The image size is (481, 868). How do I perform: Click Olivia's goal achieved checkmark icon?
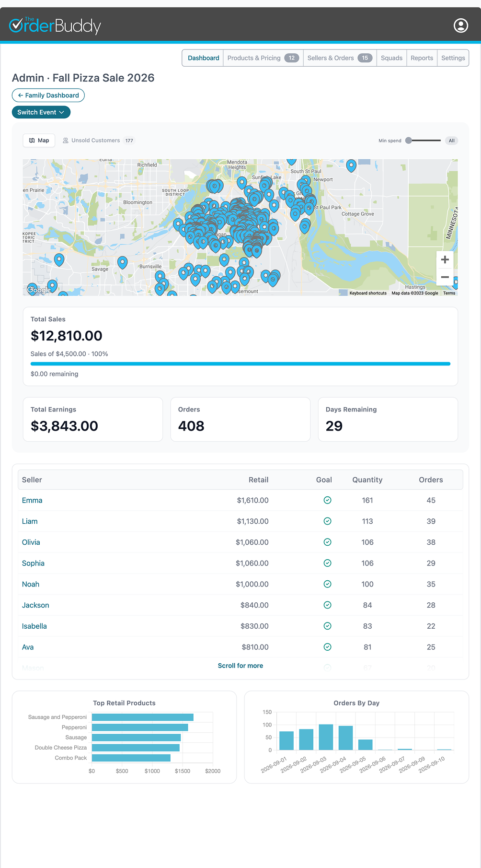327,542
